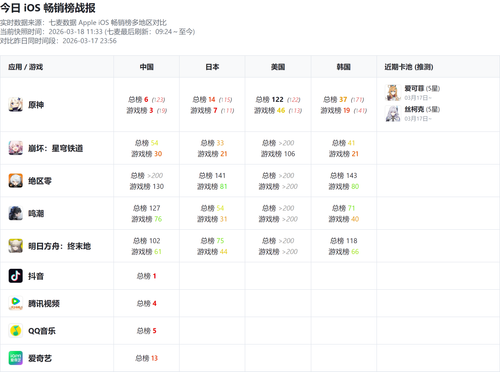Screen dimensions: 500x372
Task: Click 星穹铁道 US 游戏榜 106 value
Action: [278, 154]
